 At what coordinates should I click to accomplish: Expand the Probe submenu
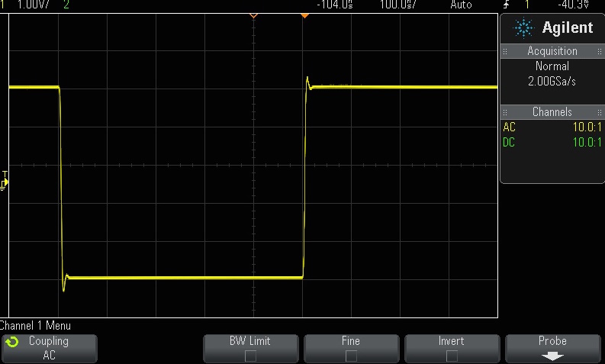552,348
